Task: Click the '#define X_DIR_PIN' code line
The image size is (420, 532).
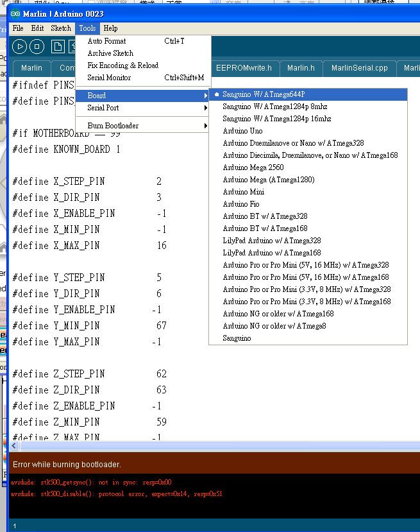Action: tap(87, 198)
